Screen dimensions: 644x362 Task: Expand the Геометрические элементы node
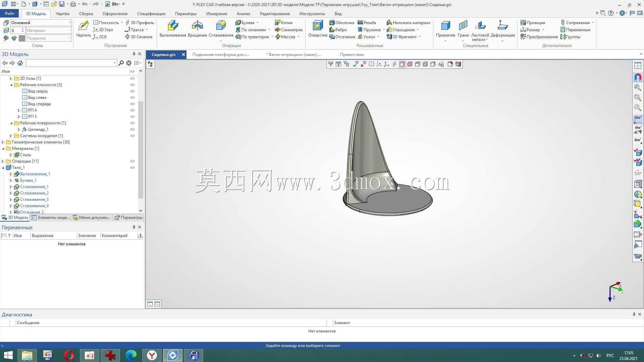[x=3, y=142]
